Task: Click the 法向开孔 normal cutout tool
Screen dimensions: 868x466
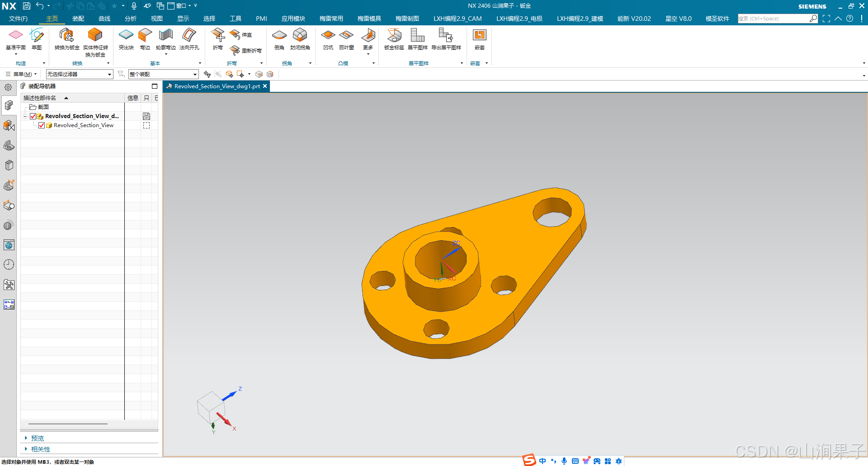Action: point(189,39)
